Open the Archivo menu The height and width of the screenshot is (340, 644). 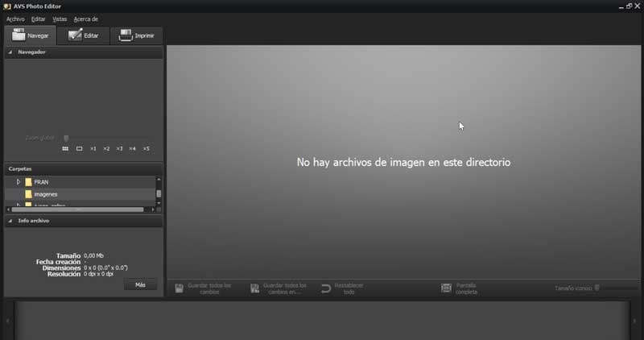(x=15, y=19)
